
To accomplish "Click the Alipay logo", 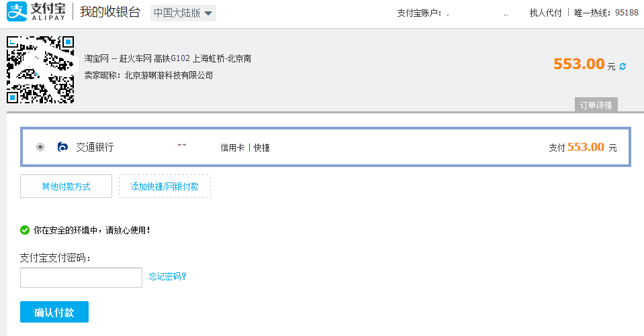I will point(36,11).
